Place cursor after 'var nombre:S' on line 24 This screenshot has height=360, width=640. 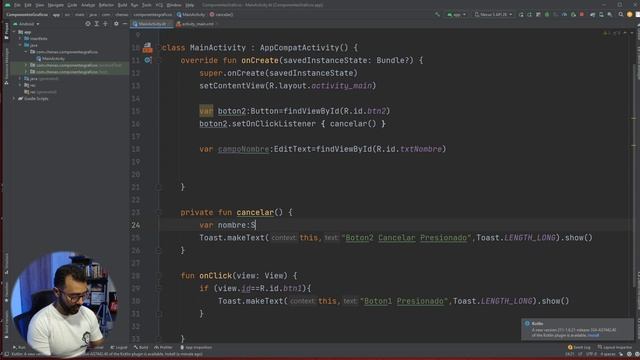(256, 225)
